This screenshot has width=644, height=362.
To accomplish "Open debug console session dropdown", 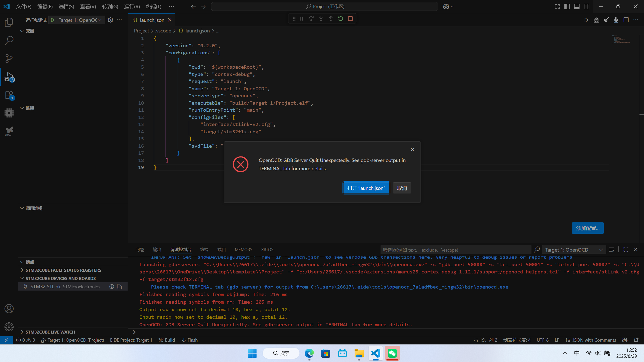I will pyautogui.click(x=574, y=250).
